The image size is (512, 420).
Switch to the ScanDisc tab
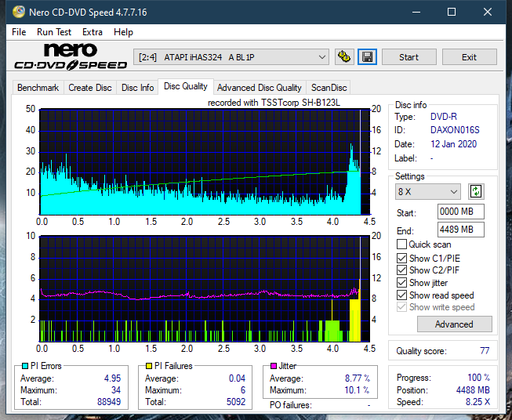click(x=329, y=88)
